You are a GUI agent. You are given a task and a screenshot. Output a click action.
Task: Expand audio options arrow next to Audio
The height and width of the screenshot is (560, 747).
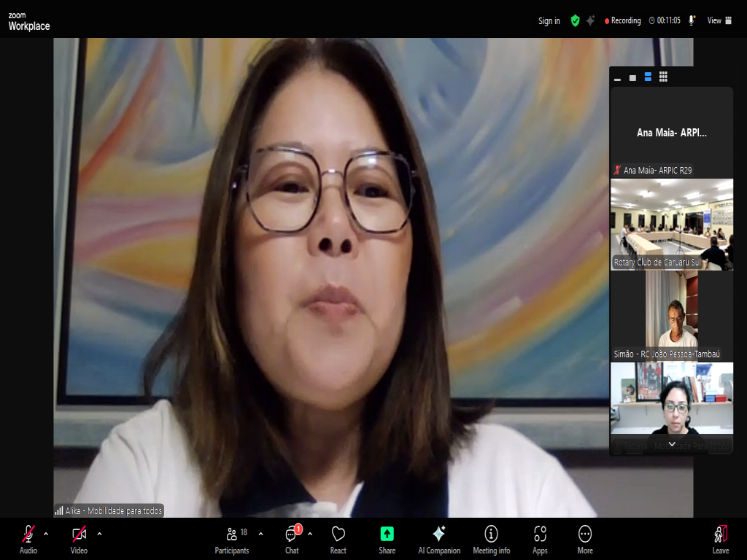[46, 534]
